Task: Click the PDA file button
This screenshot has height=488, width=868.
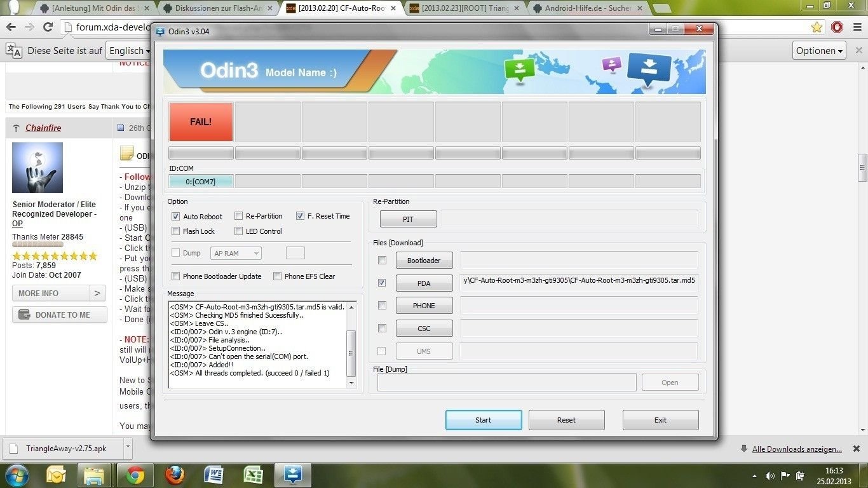Action: (x=424, y=283)
